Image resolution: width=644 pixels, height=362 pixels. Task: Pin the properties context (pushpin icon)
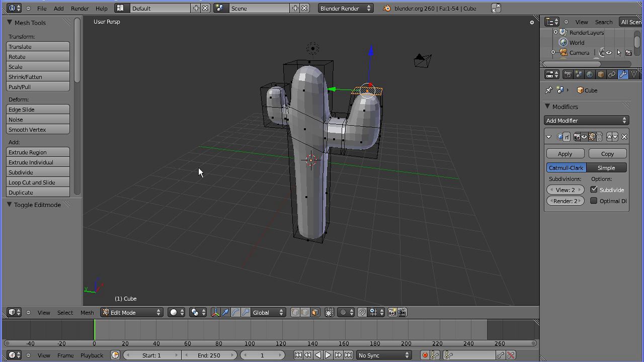549,90
